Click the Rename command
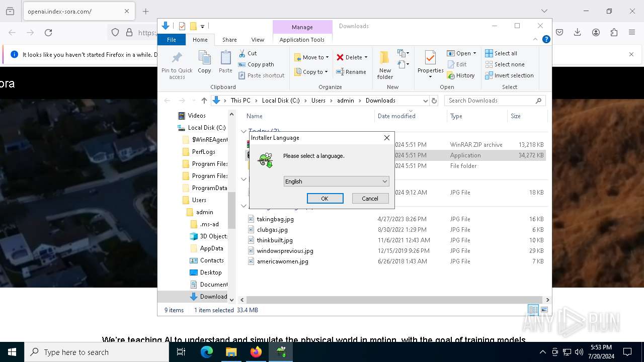Viewport: 644px width, 362px height. (x=351, y=72)
